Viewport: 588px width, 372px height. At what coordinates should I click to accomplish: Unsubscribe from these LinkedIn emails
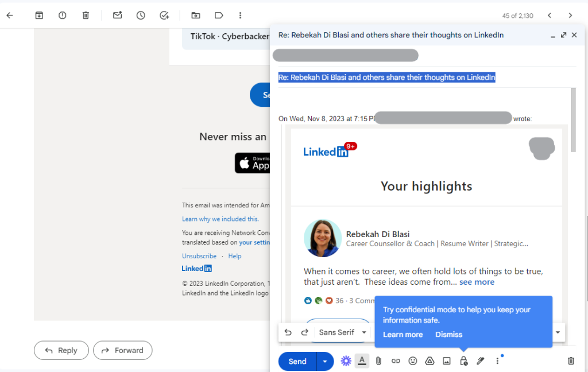pyautogui.click(x=199, y=256)
